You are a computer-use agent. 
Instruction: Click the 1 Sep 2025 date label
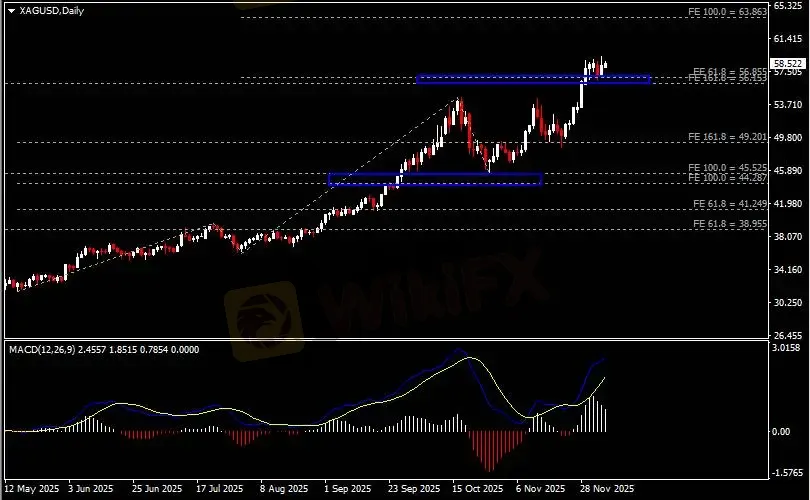347,490
